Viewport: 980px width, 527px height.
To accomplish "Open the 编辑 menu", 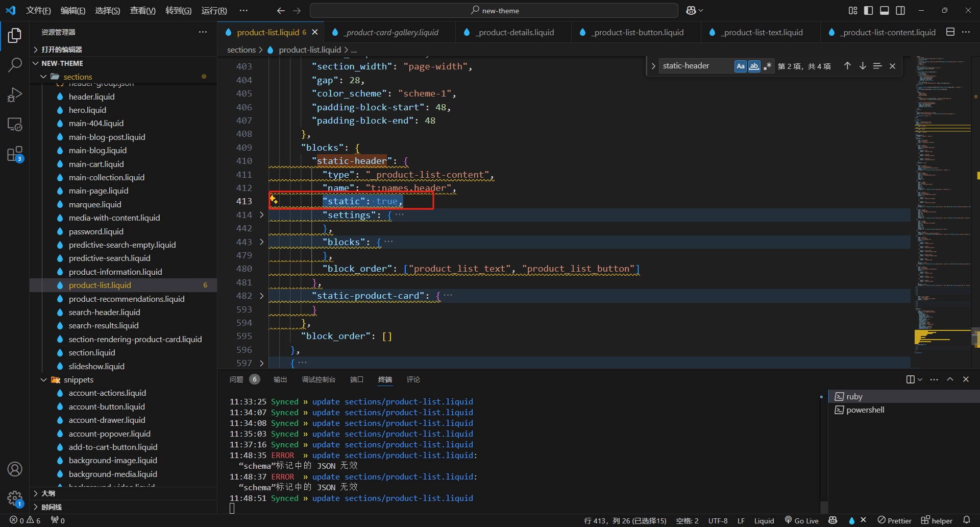I will [x=73, y=10].
